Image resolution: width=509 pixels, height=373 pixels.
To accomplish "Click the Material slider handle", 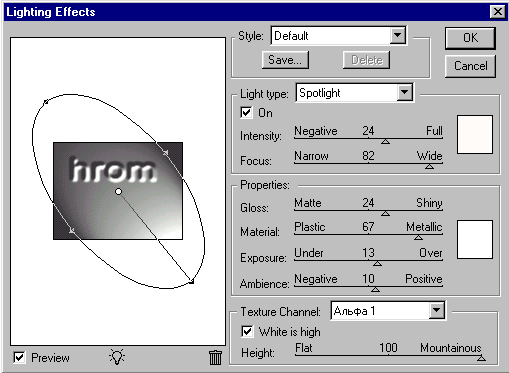I will pyautogui.click(x=418, y=238).
